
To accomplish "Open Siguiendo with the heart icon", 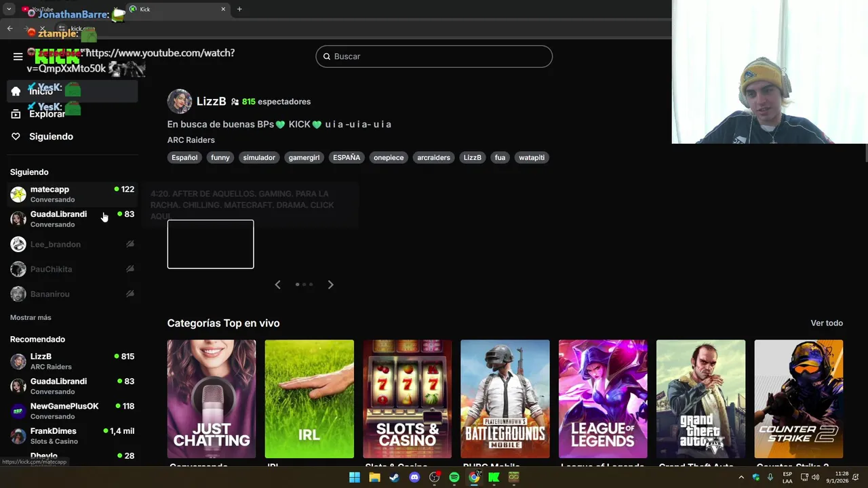I will coord(72,136).
